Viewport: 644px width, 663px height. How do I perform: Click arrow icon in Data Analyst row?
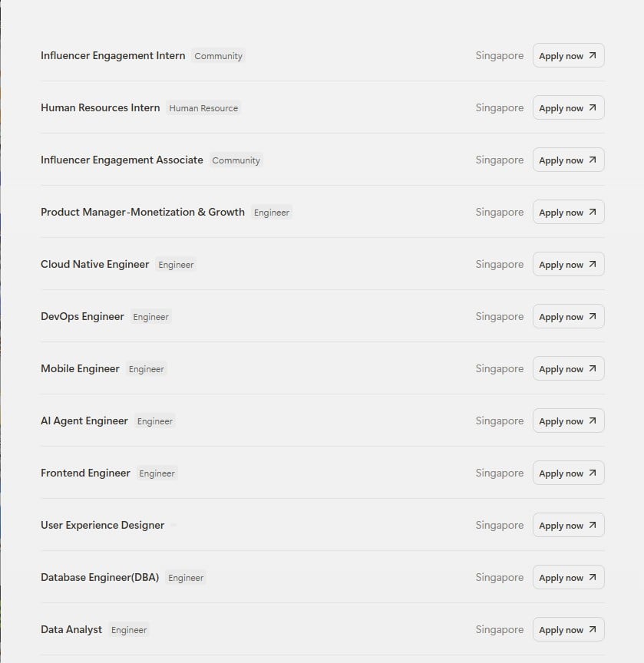coord(593,629)
